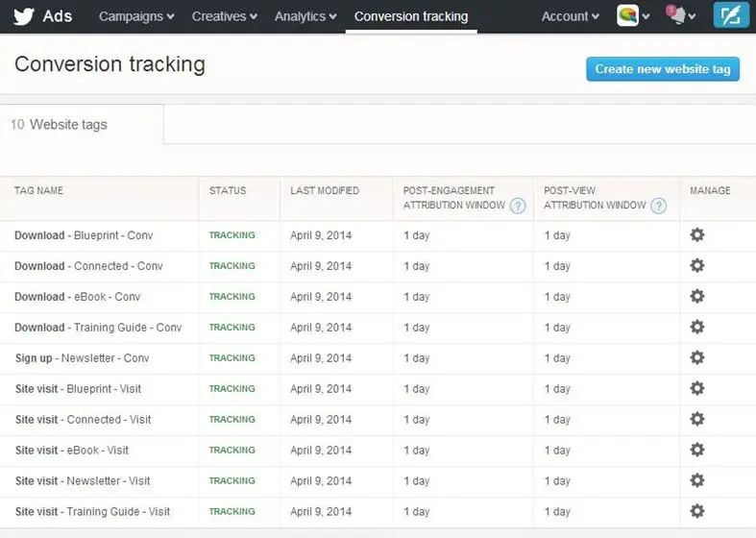Viewport: 756px width, 538px height.
Task: Open manage gear for Download - Training Guide - Conv
Action: click(x=697, y=327)
